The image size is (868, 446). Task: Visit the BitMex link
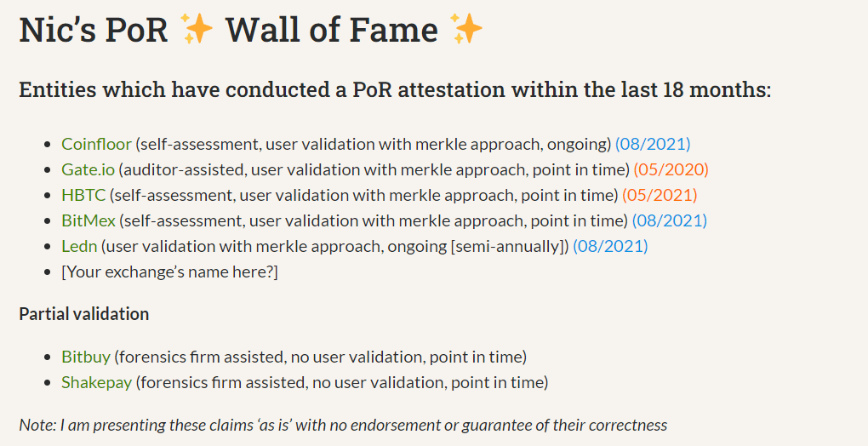click(89, 220)
